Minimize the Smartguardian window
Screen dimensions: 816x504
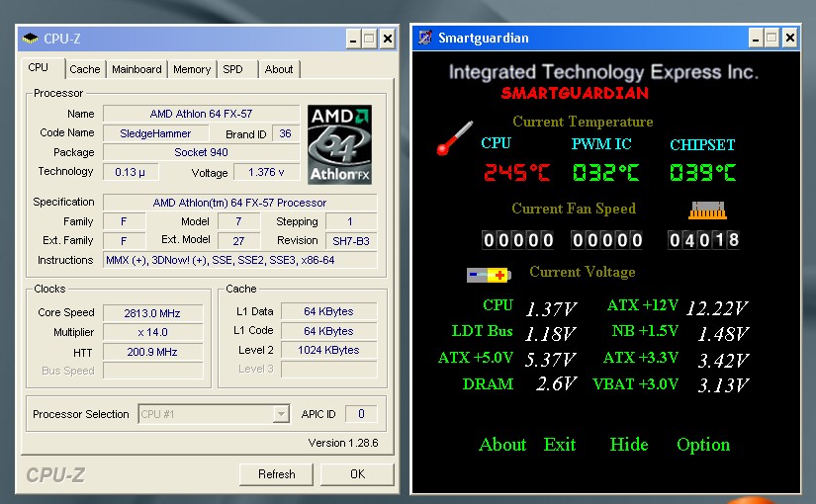click(756, 38)
